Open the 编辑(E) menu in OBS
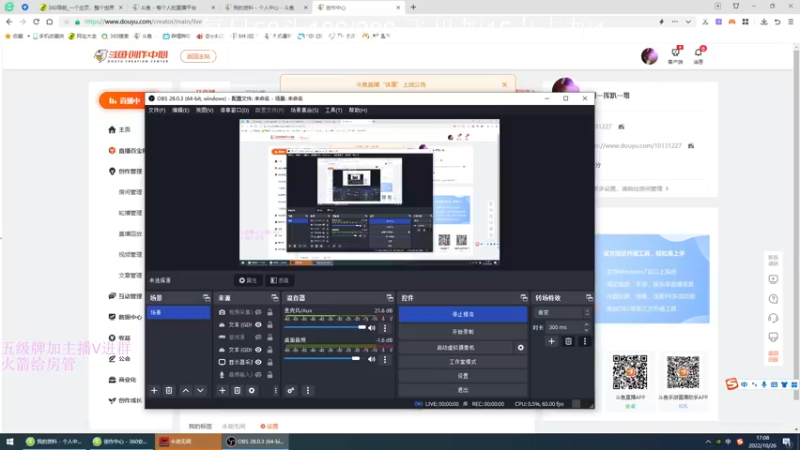800x450 pixels. (x=181, y=110)
